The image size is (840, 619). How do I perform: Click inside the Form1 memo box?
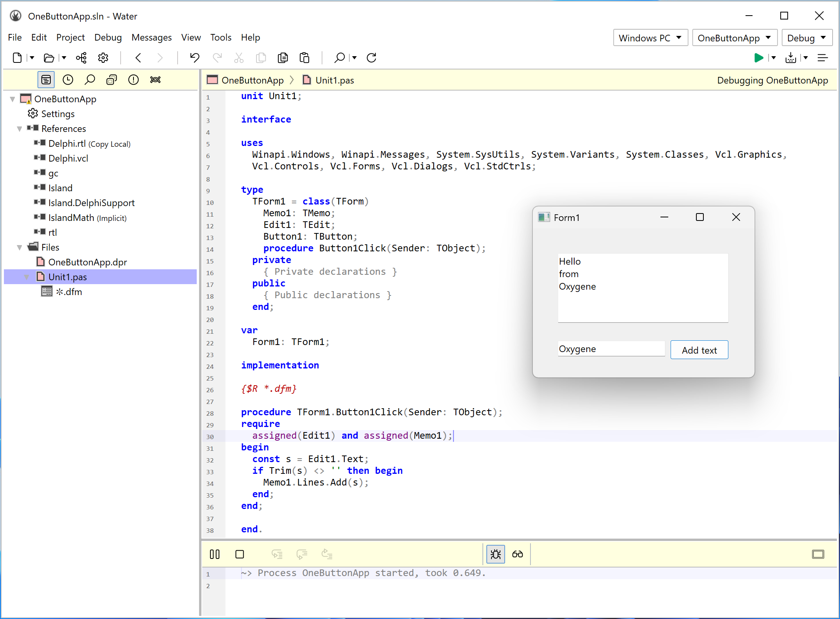tap(643, 288)
